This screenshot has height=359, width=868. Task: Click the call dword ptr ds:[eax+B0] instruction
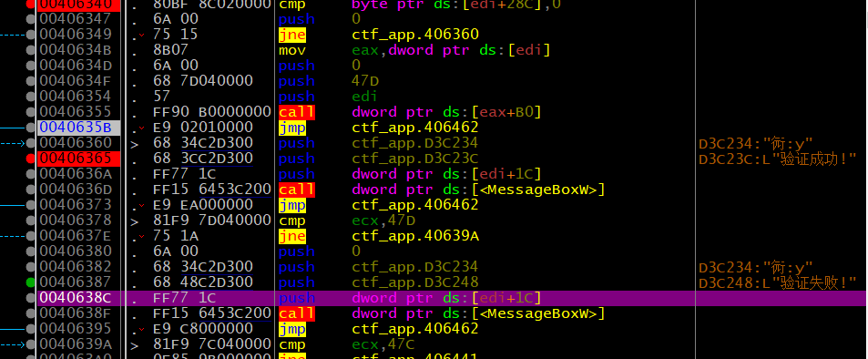[x=410, y=112]
